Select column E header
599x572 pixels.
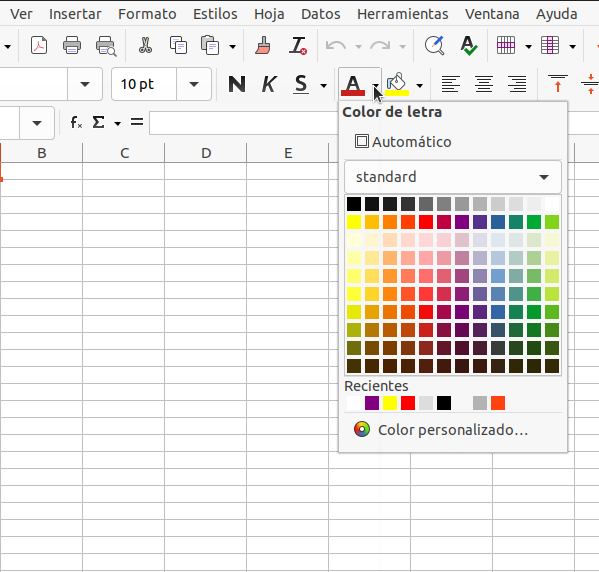(288, 153)
